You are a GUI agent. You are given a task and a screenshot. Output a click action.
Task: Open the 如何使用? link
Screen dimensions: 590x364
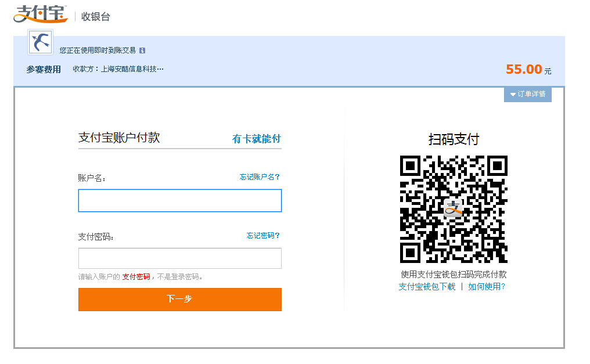tap(487, 287)
